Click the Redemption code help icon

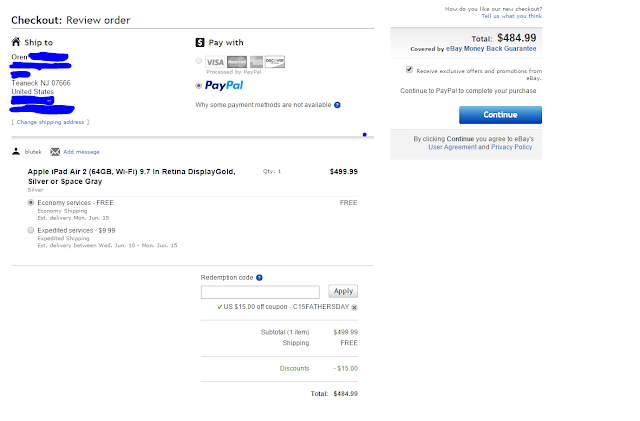pyautogui.click(x=259, y=278)
